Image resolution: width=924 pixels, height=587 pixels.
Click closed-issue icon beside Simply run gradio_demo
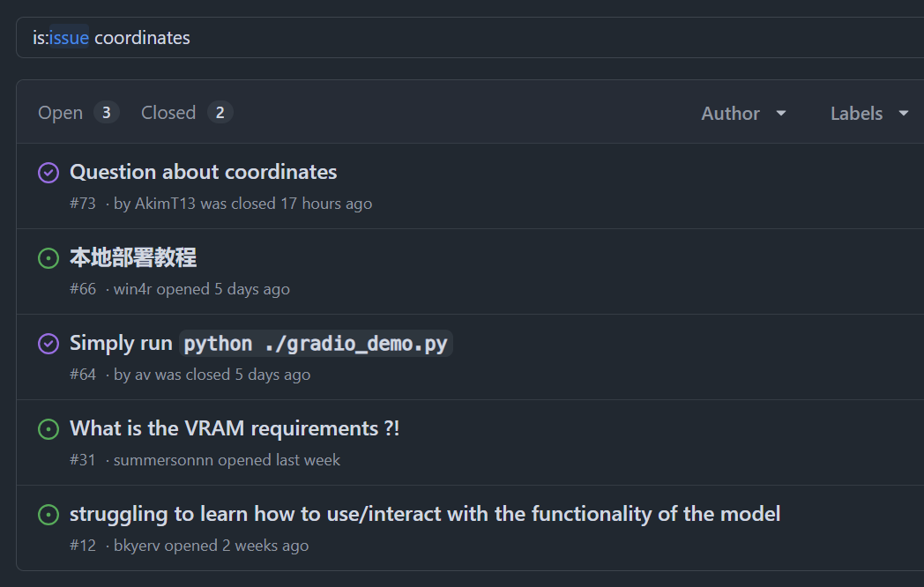point(48,344)
